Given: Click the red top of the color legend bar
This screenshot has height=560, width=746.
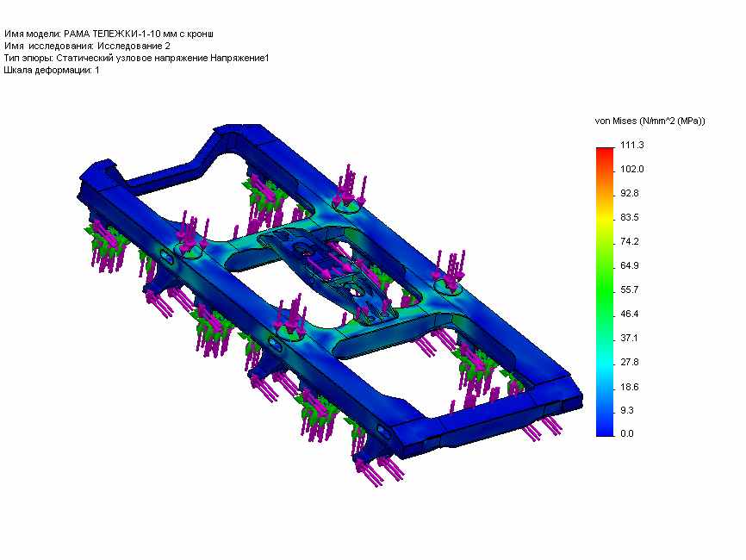Looking at the screenshot, I should (x=603, y=152).
